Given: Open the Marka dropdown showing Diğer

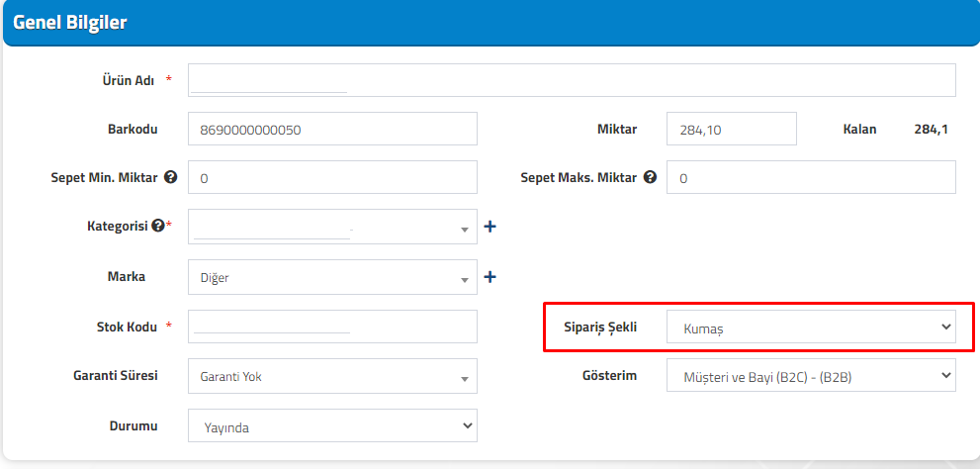Looking at the screenshot, I should (332, 277).
